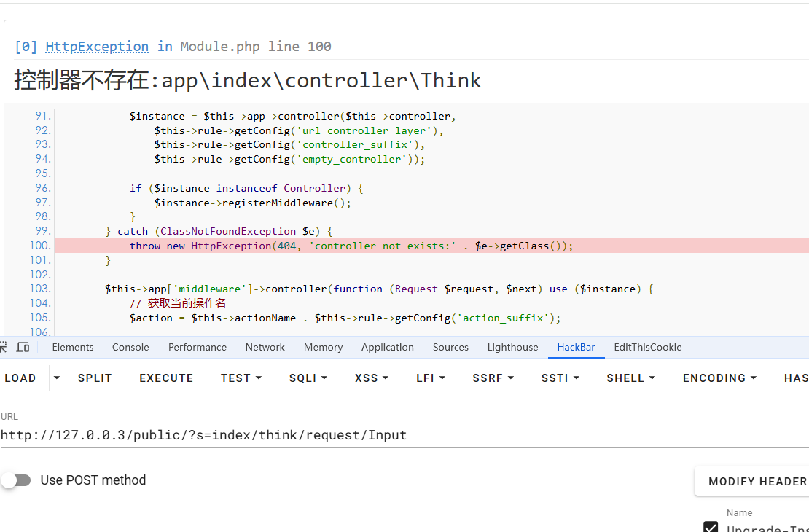Screen dimensions: 809x532
Task: Open the LFI payload dropdown
Action: pyautogui.click(x=430, y=378)
